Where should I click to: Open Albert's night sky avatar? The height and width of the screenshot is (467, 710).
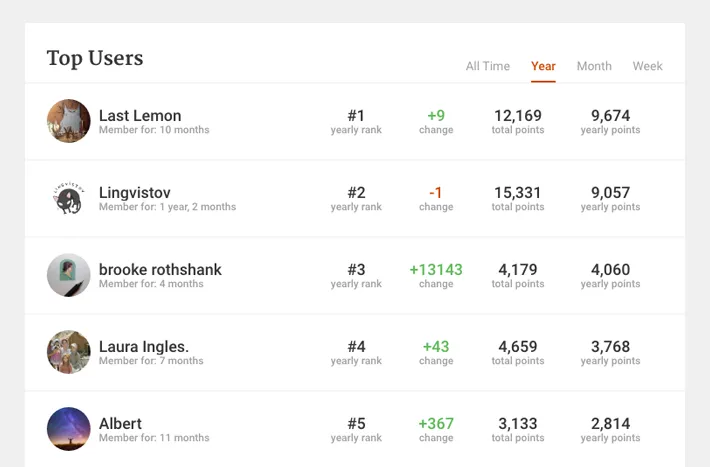pyautogui.click(x=68, y=429)
